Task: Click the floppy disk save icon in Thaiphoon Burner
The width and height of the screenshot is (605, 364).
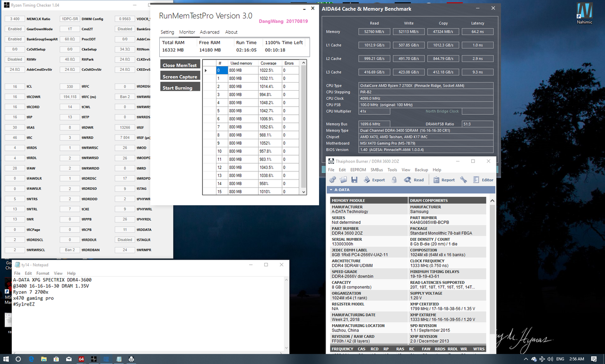Action: pos(354,179)
